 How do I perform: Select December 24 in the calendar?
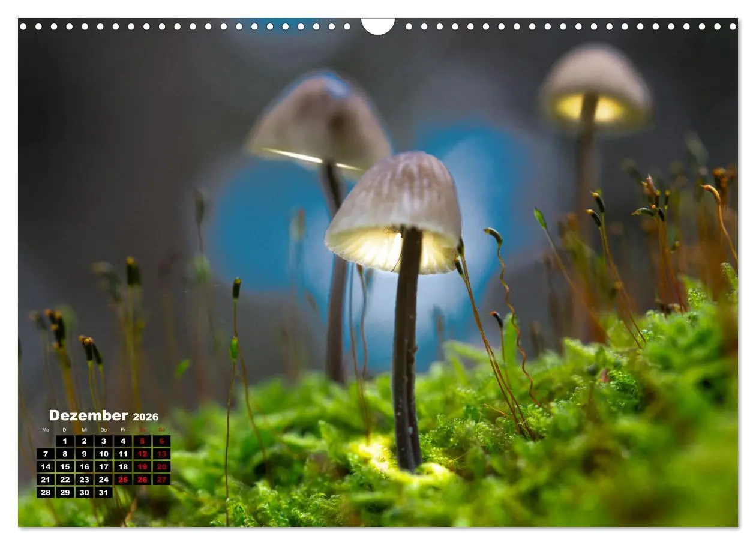coord(103,480)
